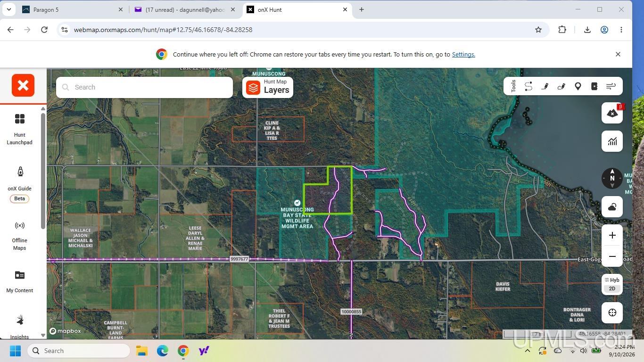Dismiss the Chrome restore tabs banner
Image resolution: width=644 pixels, height=362 pixels.
(x=618, y=54)
